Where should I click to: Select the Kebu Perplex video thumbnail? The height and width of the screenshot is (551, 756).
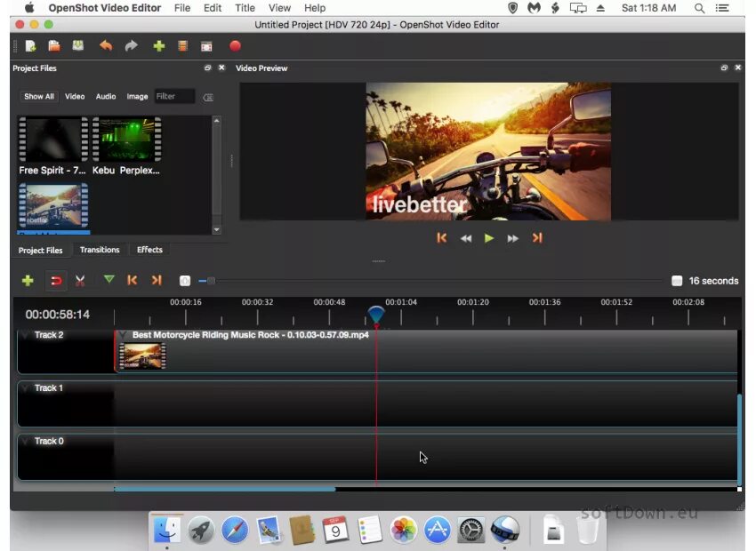point(126,140)
